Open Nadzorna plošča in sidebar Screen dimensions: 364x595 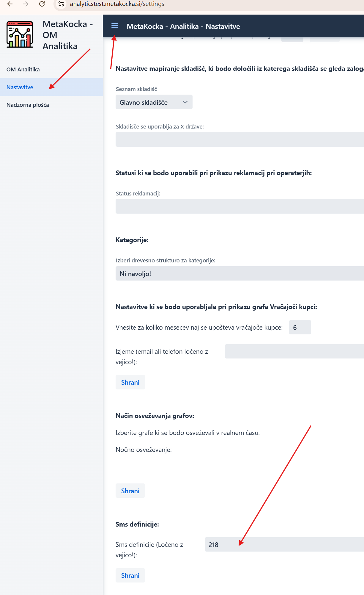click(x=51, y=105)
